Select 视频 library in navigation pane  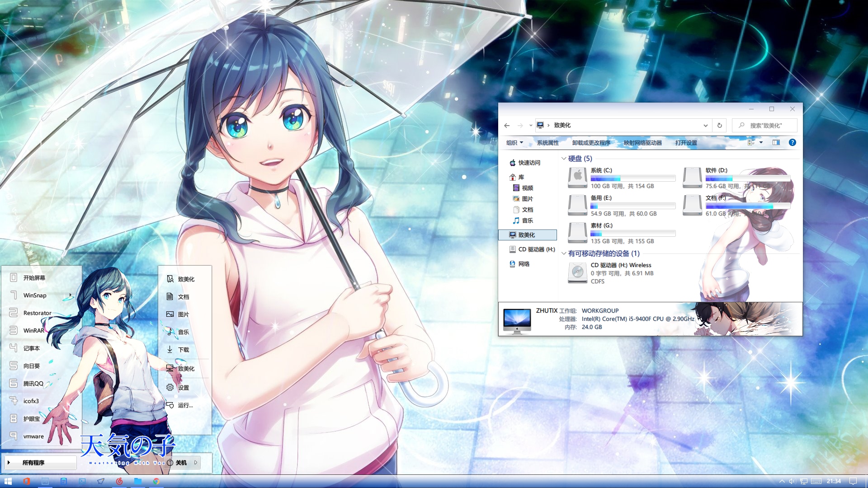click(527, 188)
